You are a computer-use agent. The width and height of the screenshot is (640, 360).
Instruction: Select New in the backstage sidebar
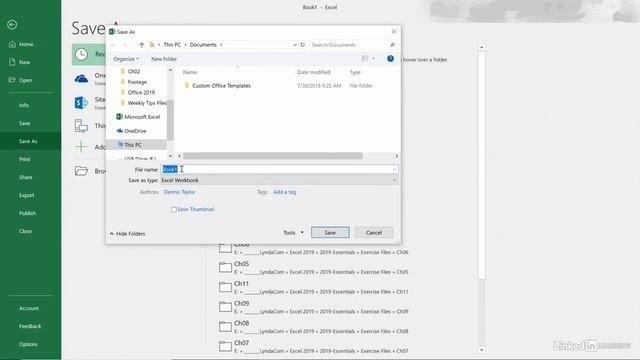pyautogui.click(x=24, y=62)
